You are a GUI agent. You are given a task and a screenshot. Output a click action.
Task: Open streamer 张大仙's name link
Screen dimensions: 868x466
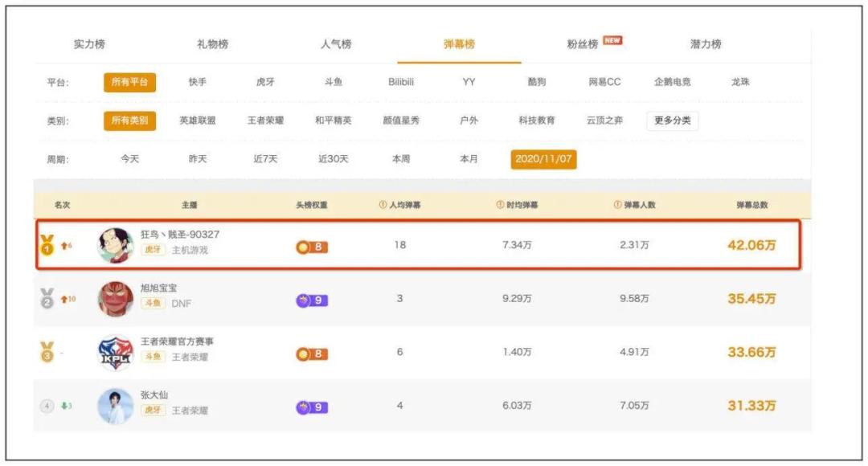click(x=154, y=394)
